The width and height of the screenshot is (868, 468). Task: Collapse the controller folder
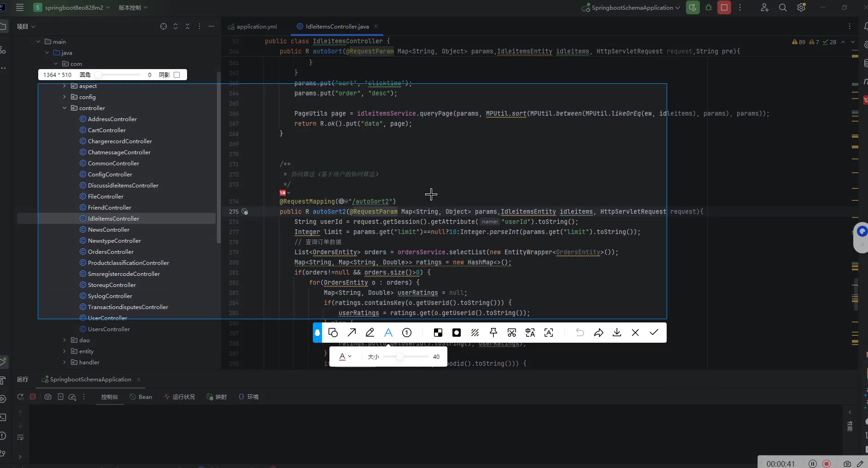pos(65,108)
